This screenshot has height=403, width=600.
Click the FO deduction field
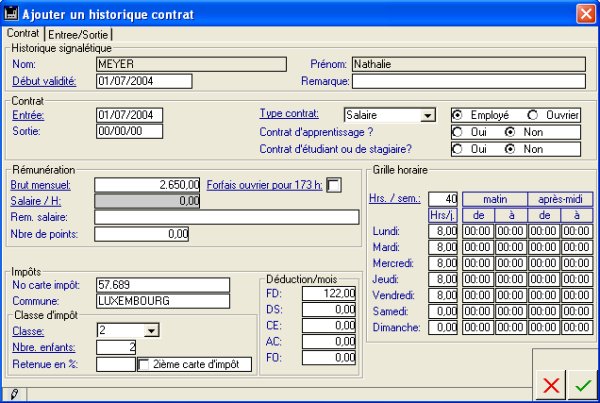point(329,358)
